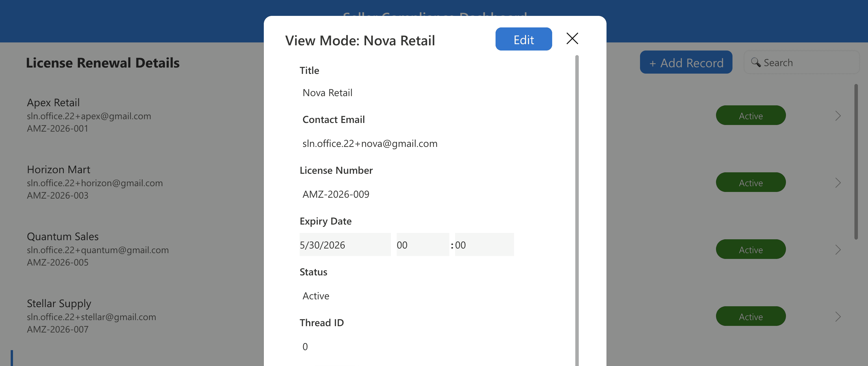Click the record list scrollbar
This screenshot has width=868, height=366.
(x=856, y=162)
